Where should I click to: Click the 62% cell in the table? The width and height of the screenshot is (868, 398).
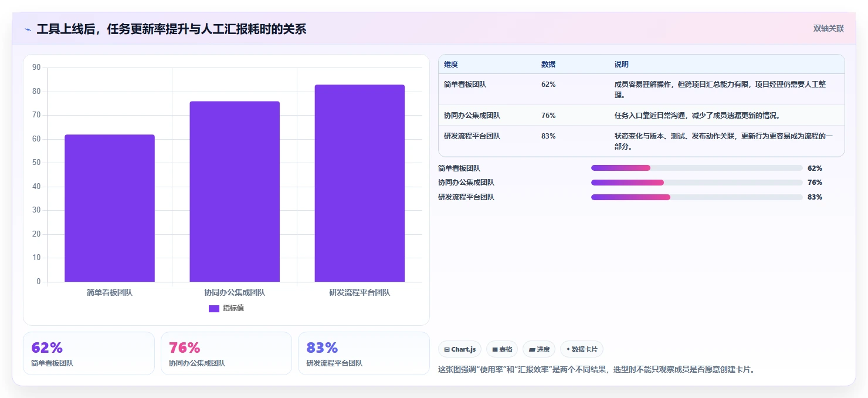[548, 85]
